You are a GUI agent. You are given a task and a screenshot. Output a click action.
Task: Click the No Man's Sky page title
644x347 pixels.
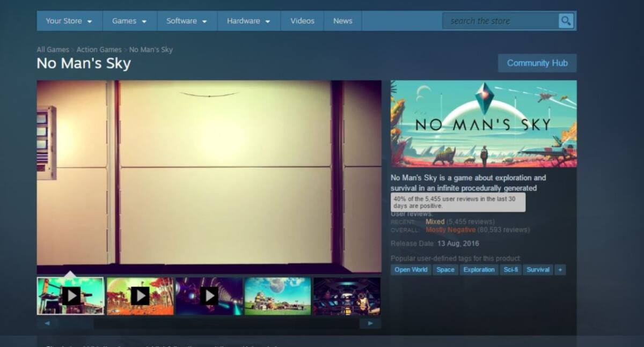84,63
